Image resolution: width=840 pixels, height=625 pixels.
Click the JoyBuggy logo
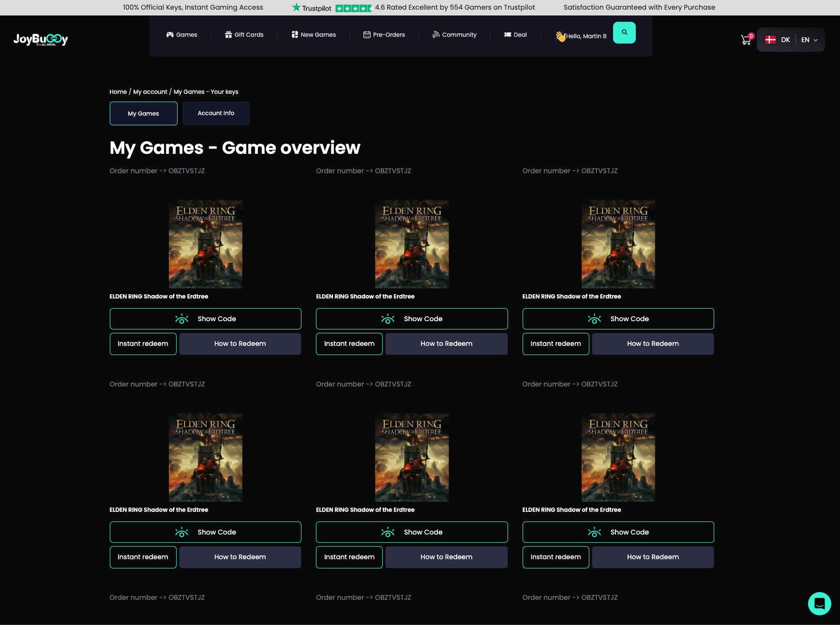(x=41, y=39)
